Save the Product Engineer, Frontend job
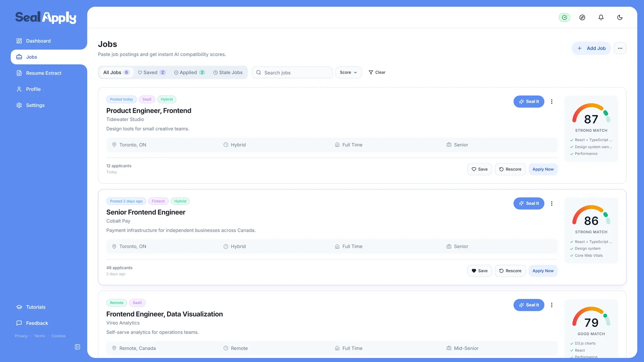This screenshot has width=644, height=362. tap(479, 169)
